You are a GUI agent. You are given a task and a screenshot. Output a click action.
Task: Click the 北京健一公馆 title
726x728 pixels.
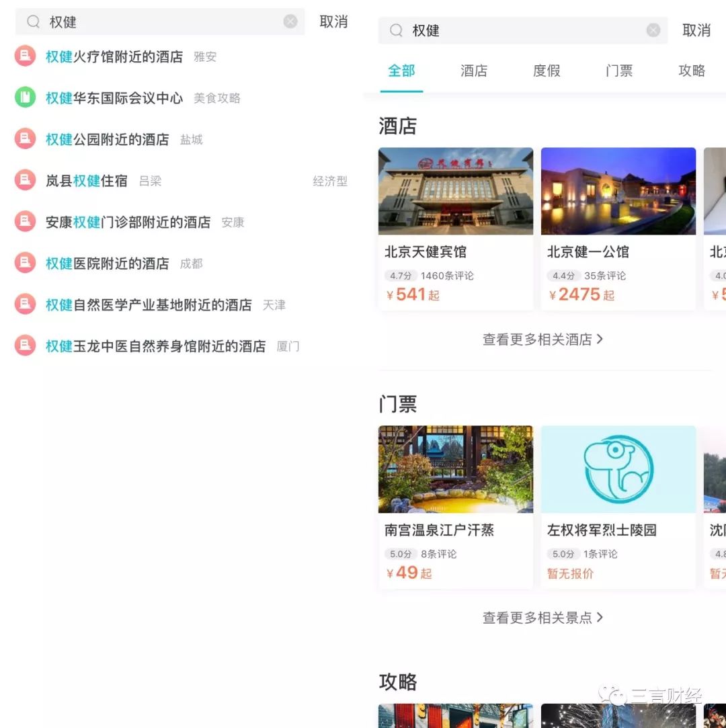(588, 251)
